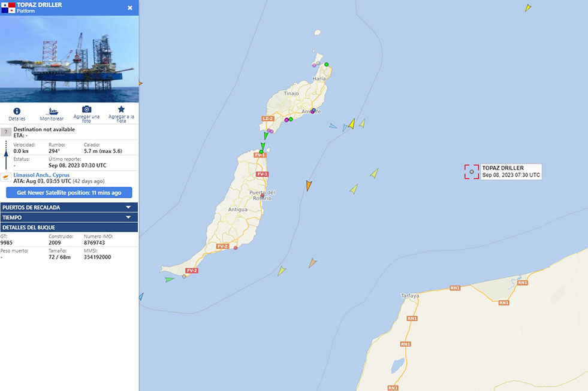588x391 pixels.
Task: Add vessel with Agregar a la flota star
Action: [x=121, y=109]
